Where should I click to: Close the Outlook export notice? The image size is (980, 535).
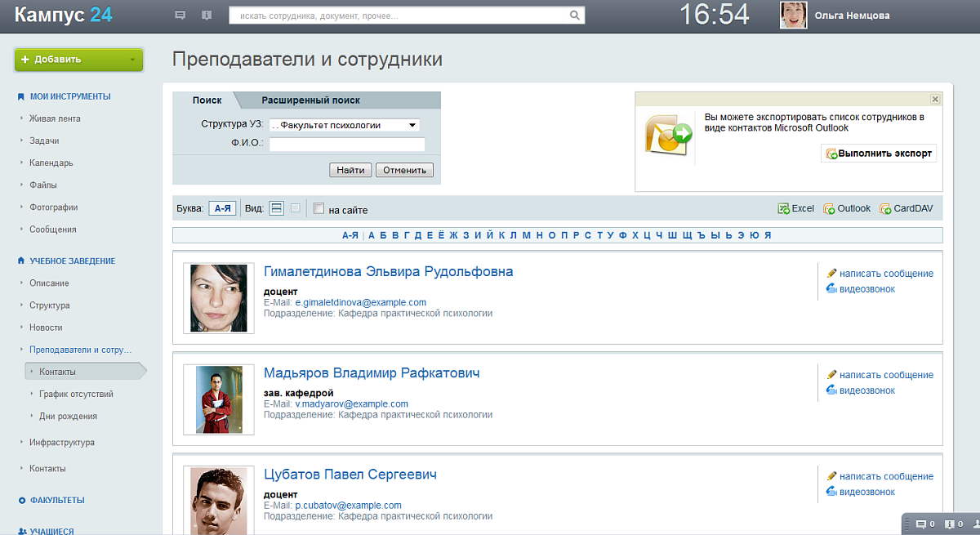935,99
